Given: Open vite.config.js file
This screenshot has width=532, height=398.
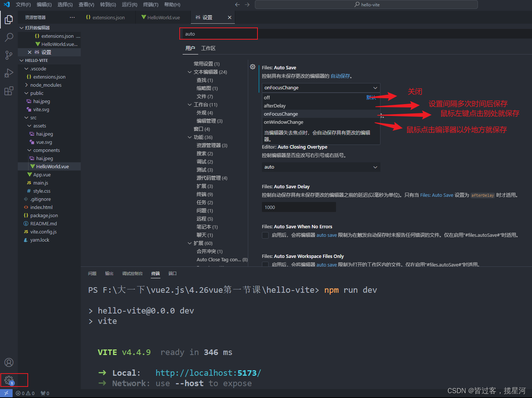Looking at the screenshot, I should coord(43,232).
